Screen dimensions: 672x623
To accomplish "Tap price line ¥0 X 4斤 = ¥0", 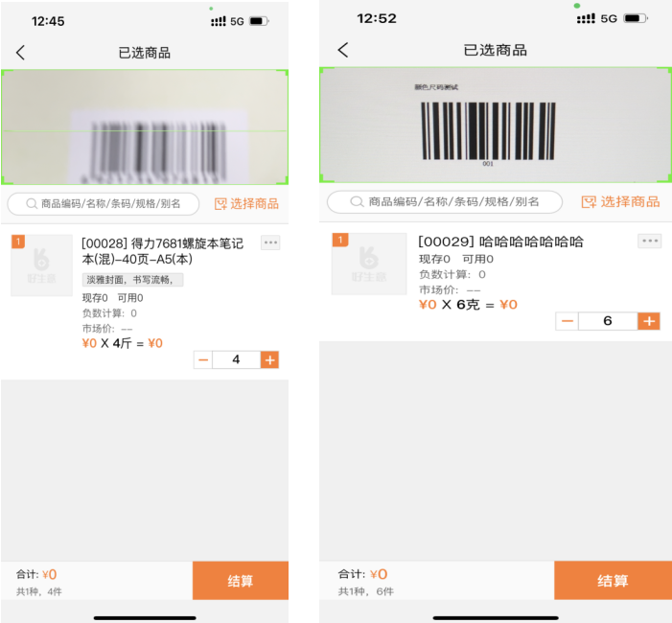I will pyautogui.click(x=122, y=343).
